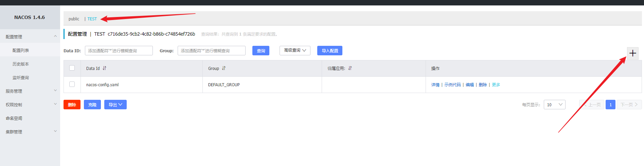The height and width of the screenshot is (166, 644).
Task: Expand 权限控制 sidebar section
Action: (55, 104)
